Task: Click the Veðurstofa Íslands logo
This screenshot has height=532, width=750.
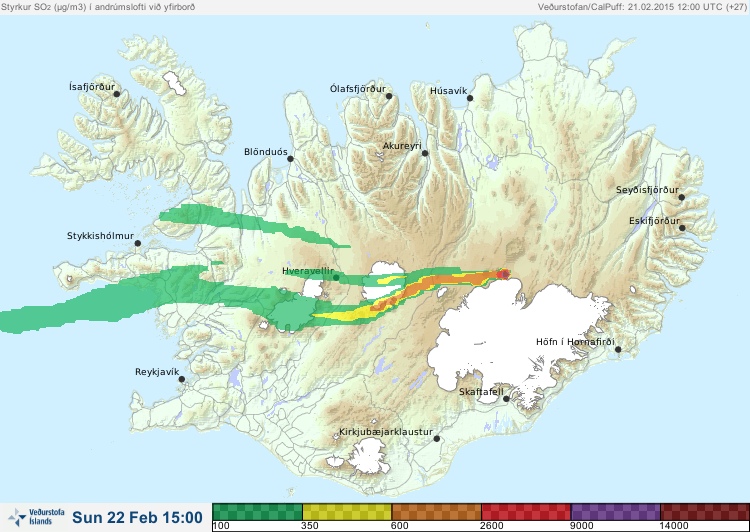Action: tap(36, 517)
